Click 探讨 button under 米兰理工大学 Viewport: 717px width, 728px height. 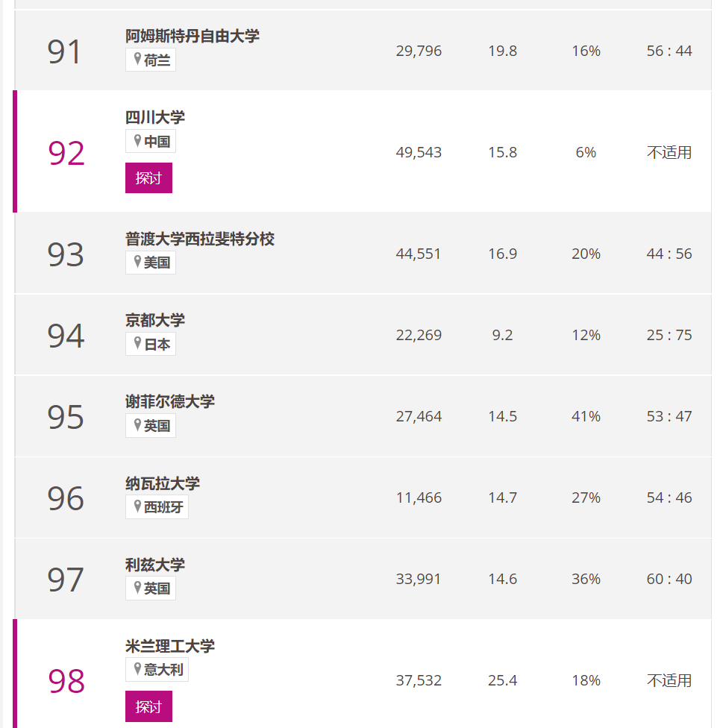click(148, 706)
